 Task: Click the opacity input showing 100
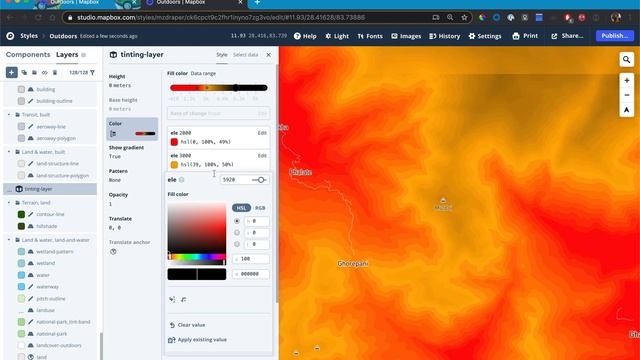click(251, 259)
